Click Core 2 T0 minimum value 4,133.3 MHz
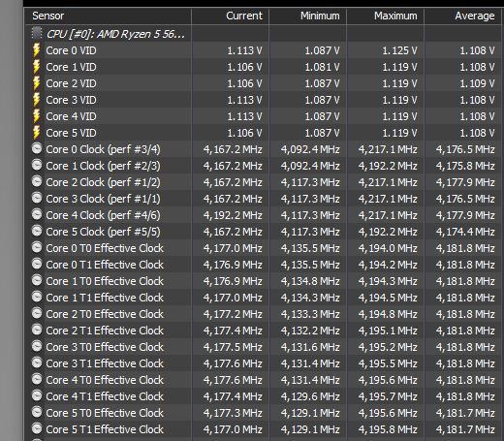504x441 pixels. [x=310, y=314]
